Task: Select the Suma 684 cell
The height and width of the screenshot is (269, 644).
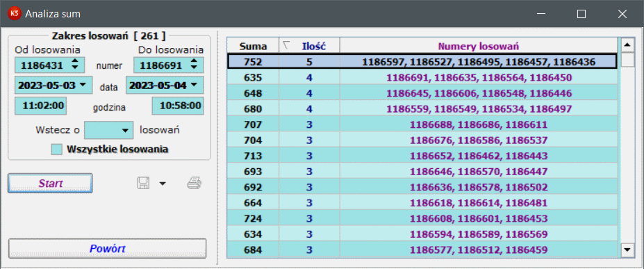Action: pyautogui.click(x=253, y=250)
